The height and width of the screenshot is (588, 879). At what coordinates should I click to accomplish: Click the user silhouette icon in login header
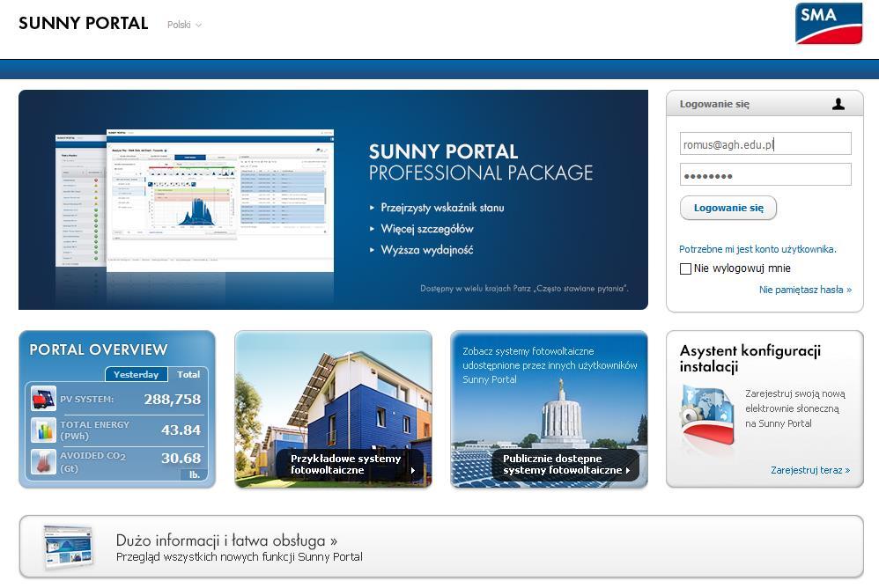pyautogui.click(x=838, y=104)
